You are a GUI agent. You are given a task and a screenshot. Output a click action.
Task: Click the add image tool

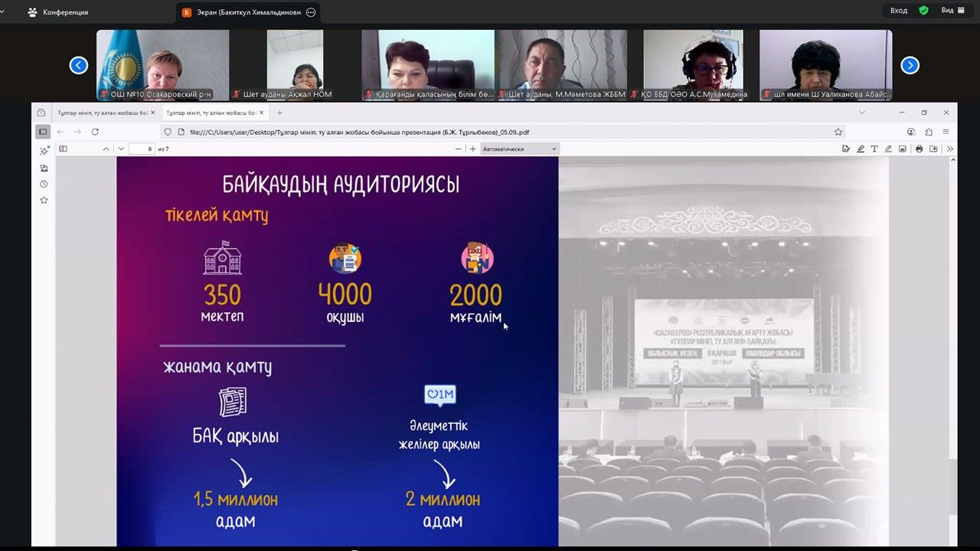coord(903,148)
